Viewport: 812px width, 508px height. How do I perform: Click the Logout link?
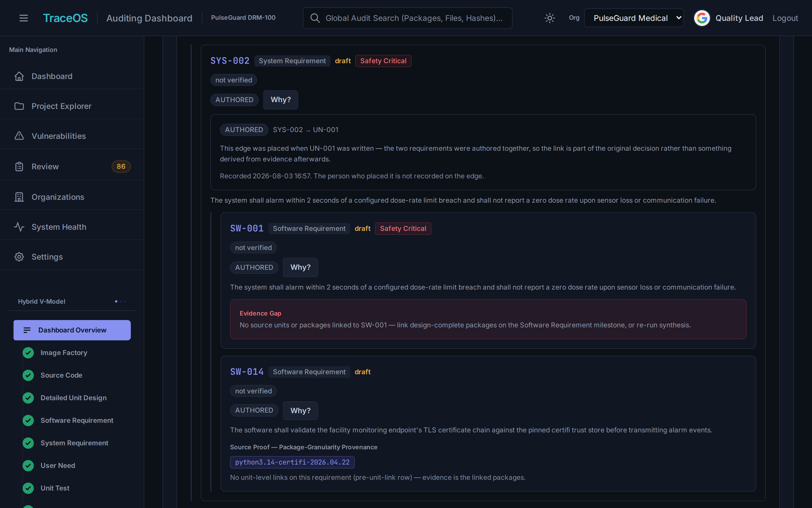pyautogui.click(x=785, y=18)
